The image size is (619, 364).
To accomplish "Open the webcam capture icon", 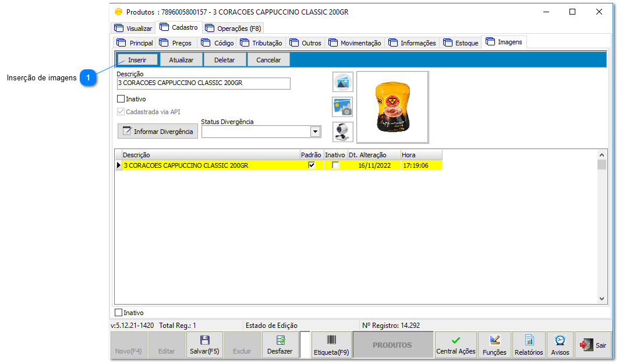I will coord(342,132).
